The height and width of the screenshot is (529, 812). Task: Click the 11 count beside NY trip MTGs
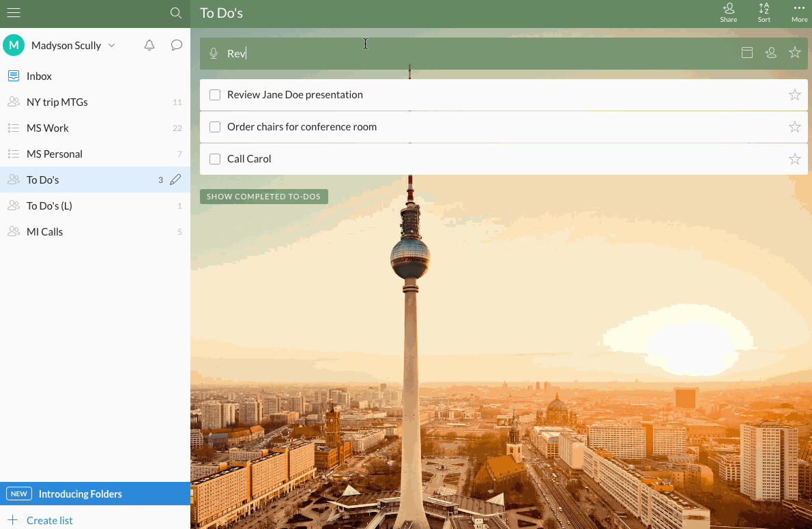(x=177, y=102)
